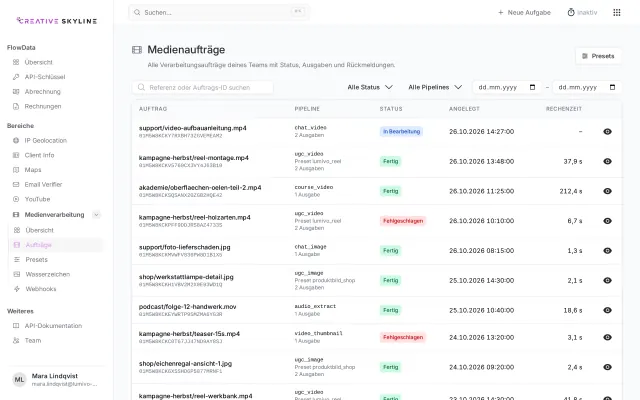640x400 pixels.
Task: Open job akademie/oberflaechen-oelen-teil-2.mp4
Action: point(200,187)
